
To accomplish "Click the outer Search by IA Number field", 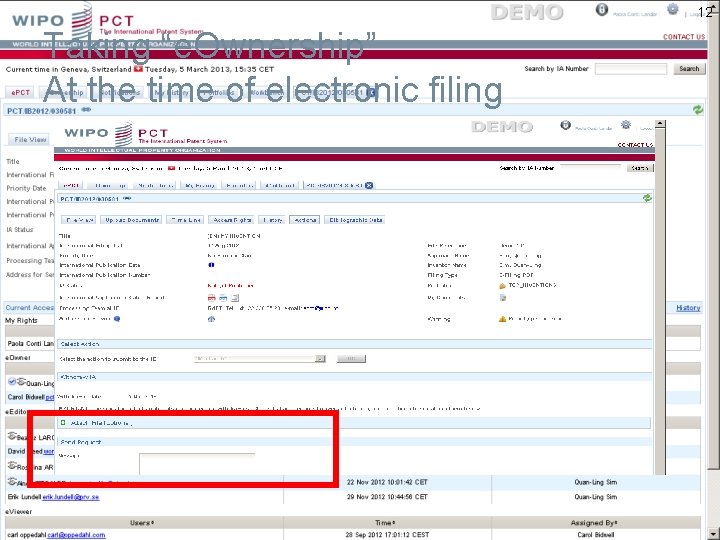I will pyautogui.click(x=631, y=69).
